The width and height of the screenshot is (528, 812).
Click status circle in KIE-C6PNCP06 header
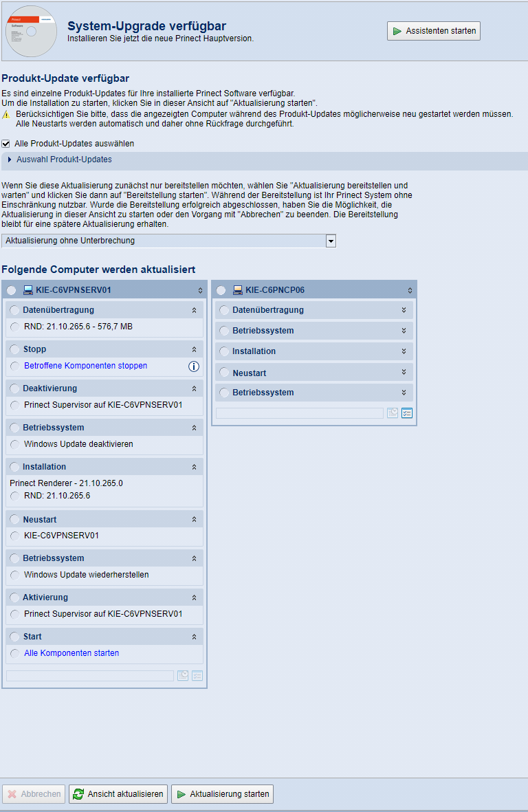pyautogui.click(x=221, y=290)
